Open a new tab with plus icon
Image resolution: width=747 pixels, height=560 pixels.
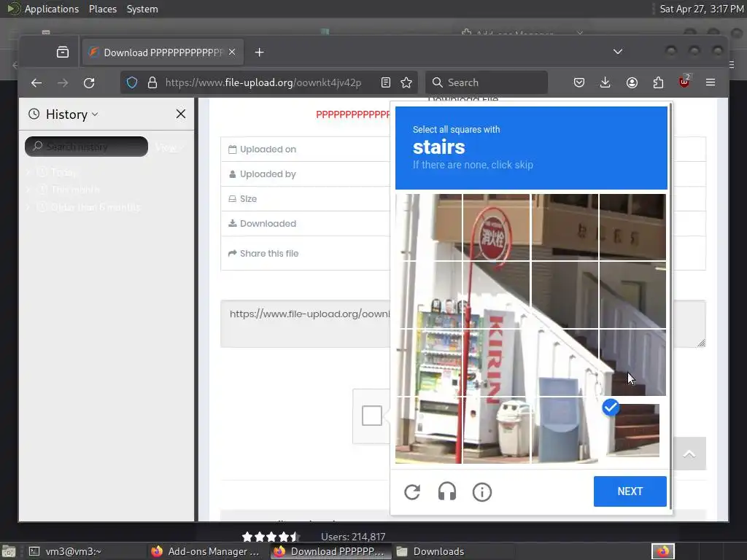[259, 52]
